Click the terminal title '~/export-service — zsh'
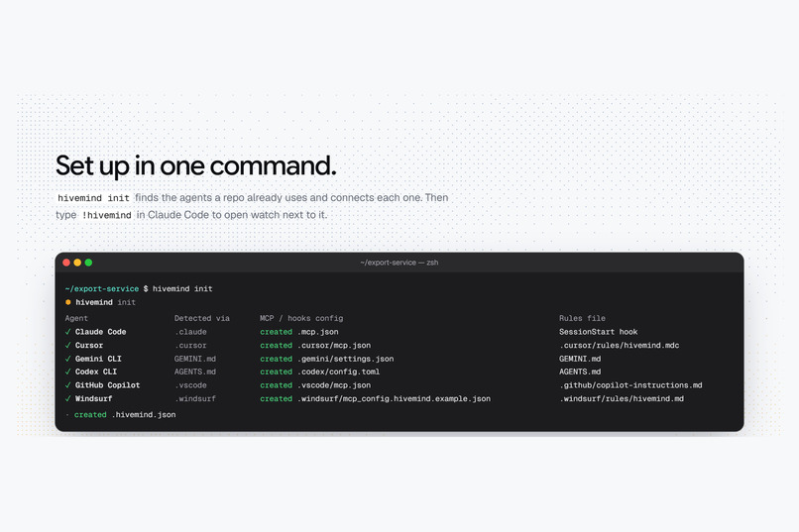Viewport: 799px width, 532px height. pos(399,263)
